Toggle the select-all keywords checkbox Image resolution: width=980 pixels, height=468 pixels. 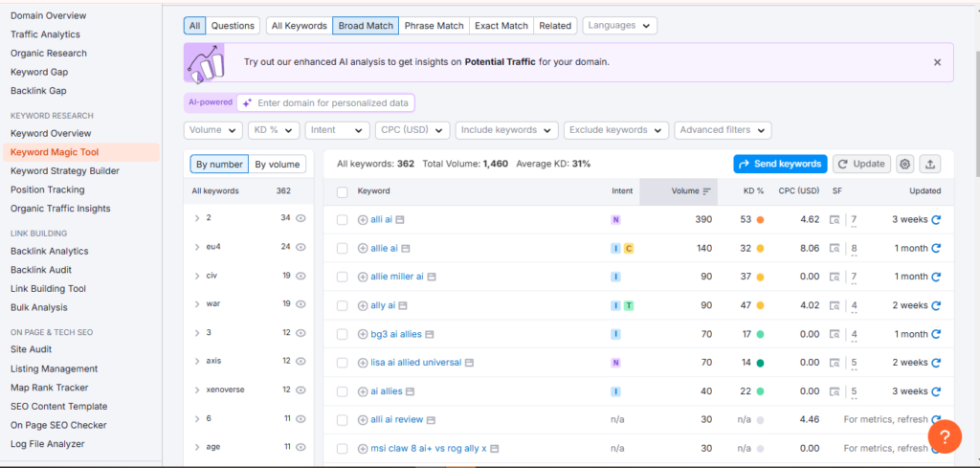[342, 191]
